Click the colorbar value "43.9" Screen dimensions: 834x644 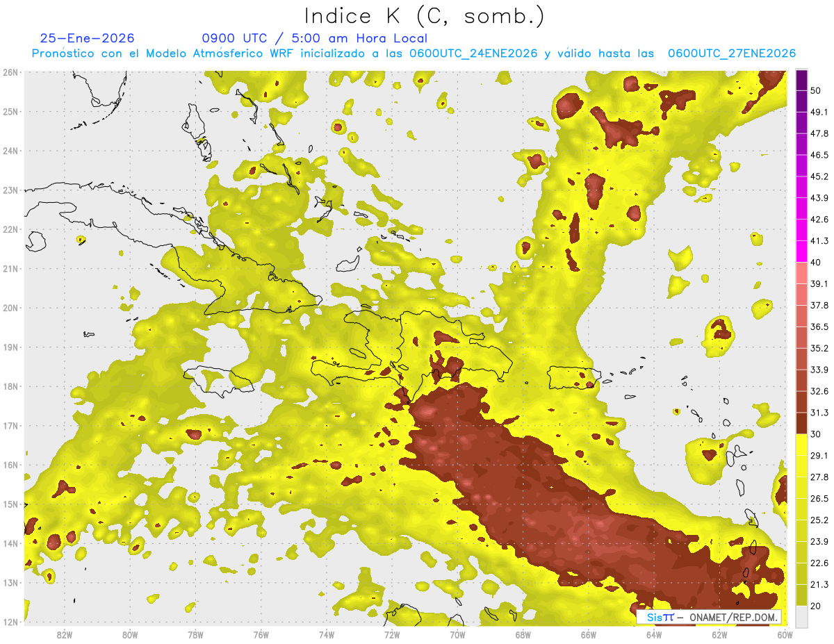[x=819, y=198]
